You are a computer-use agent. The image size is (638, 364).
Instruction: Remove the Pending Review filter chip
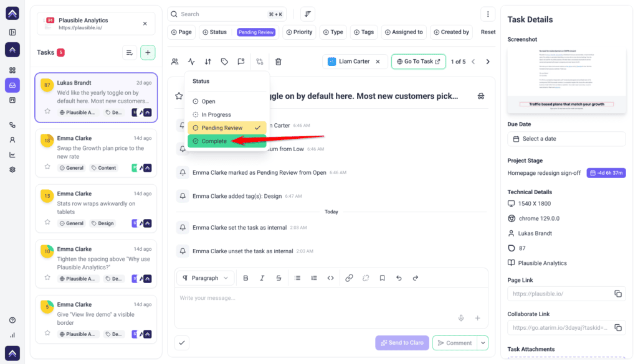[256, 32]
